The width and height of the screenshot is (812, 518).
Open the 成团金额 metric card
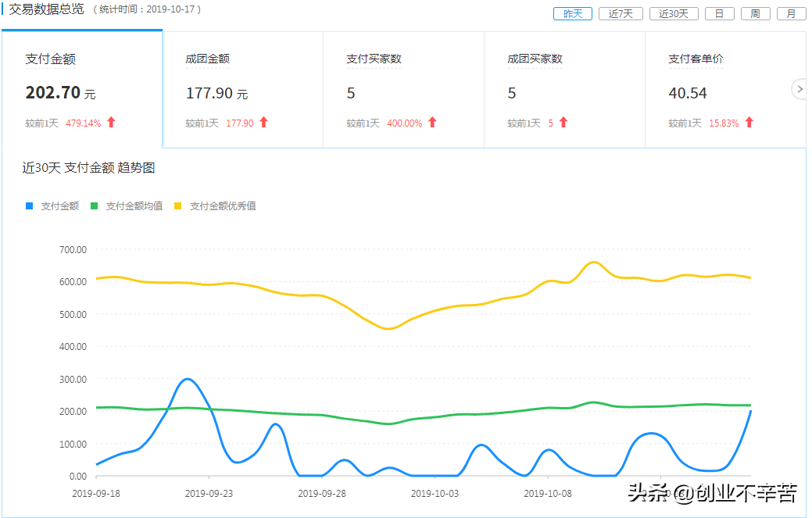[x=243, y=90]
